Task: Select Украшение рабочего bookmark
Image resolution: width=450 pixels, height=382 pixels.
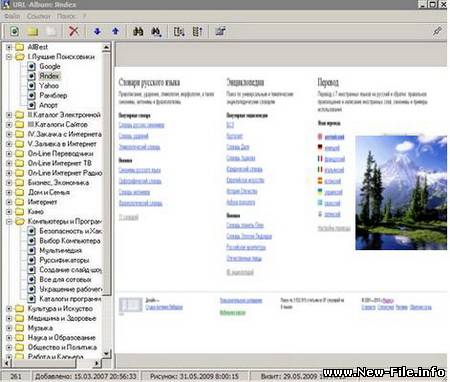Action: (x=71, y=289)
